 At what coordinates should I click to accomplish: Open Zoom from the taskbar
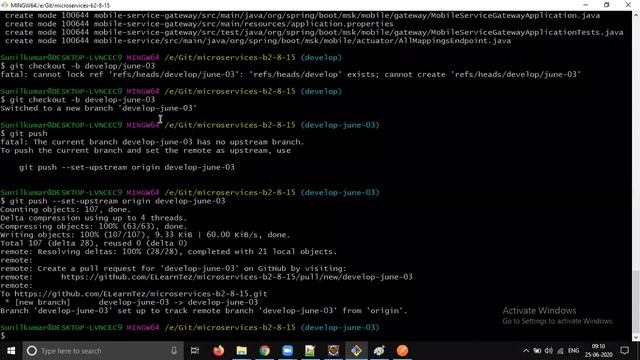(287, 351)
